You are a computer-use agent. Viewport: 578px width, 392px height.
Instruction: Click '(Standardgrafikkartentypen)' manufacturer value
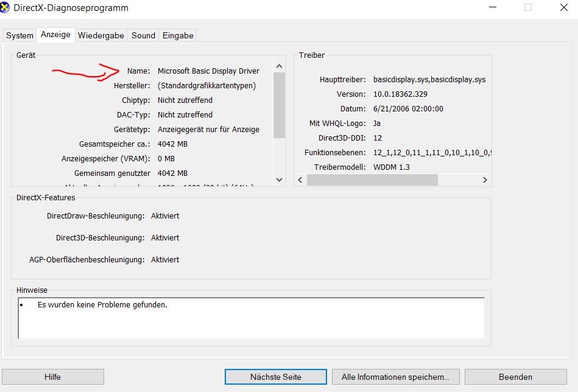click(207, 85)
